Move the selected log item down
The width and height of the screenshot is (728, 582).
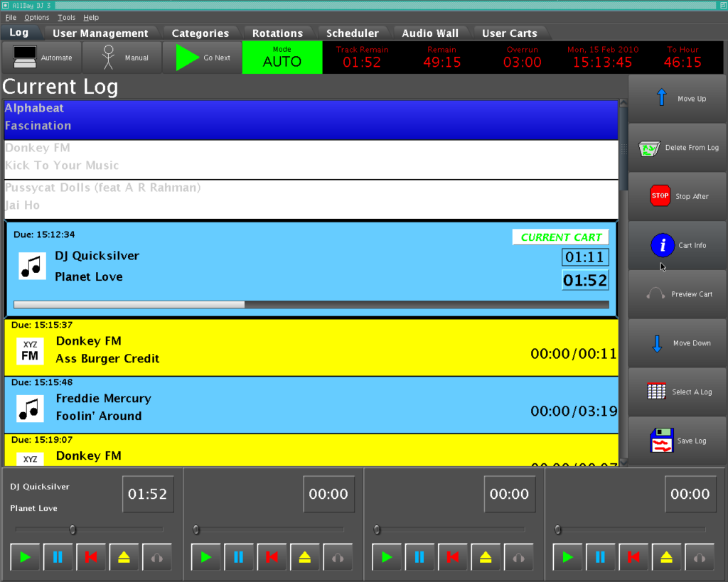tap(677, 343)
